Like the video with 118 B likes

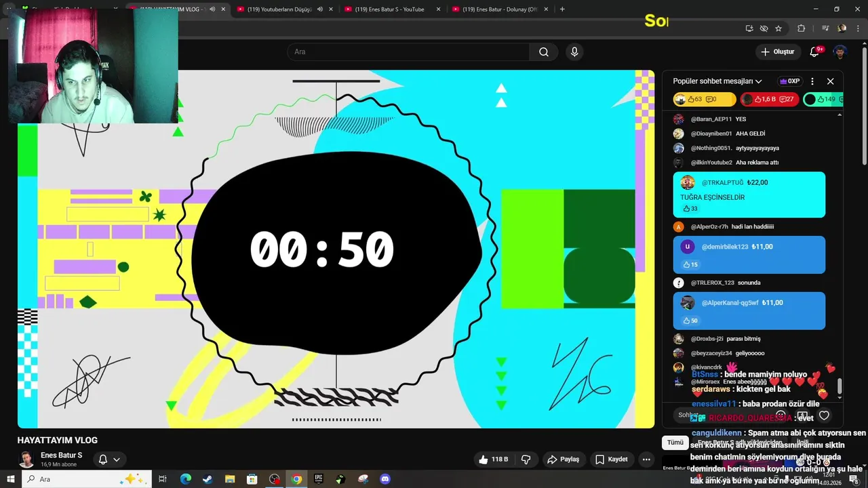coord(493,460)
